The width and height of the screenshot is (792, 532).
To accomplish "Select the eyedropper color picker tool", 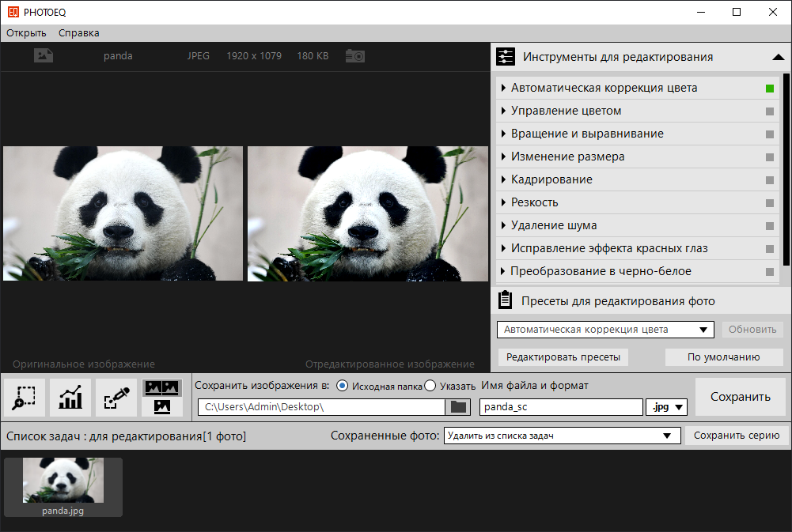I will [x=116, y=397].
